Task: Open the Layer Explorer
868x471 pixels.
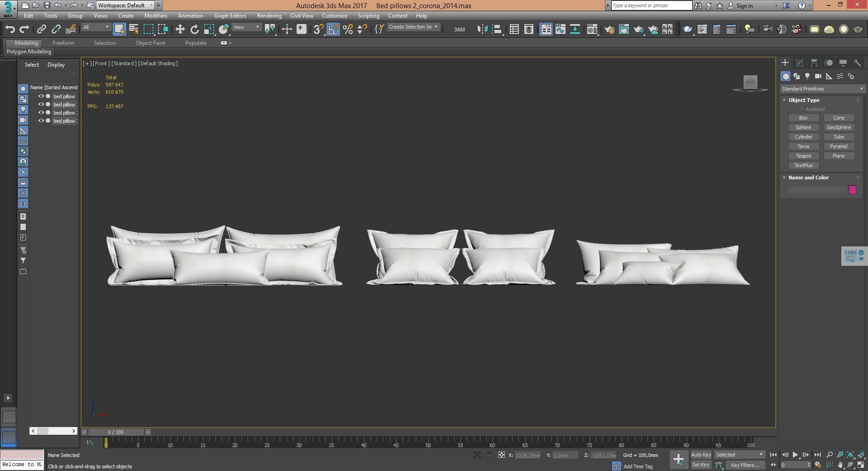Action: pyautogui.click(x=529, y=29)
